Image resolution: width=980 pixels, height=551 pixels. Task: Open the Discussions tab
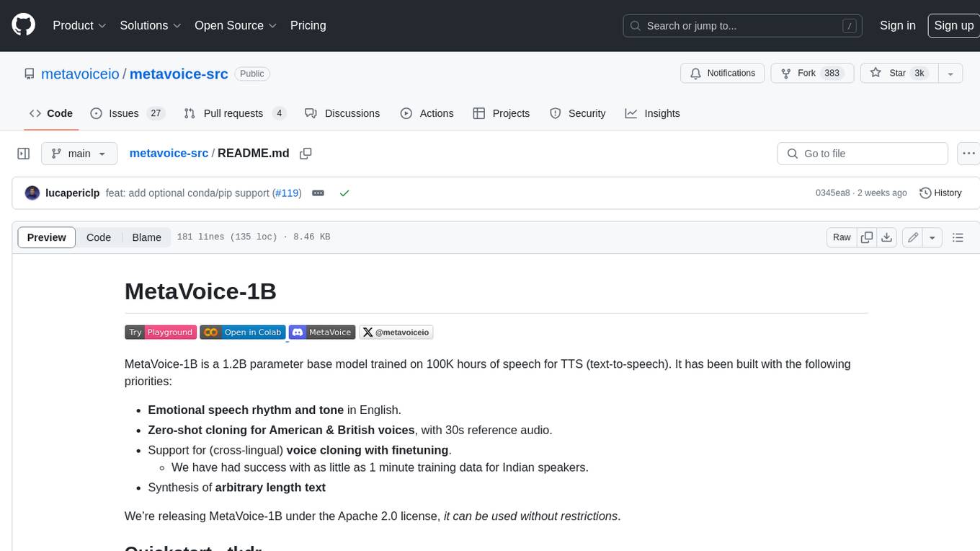click(x=342, y=113)
